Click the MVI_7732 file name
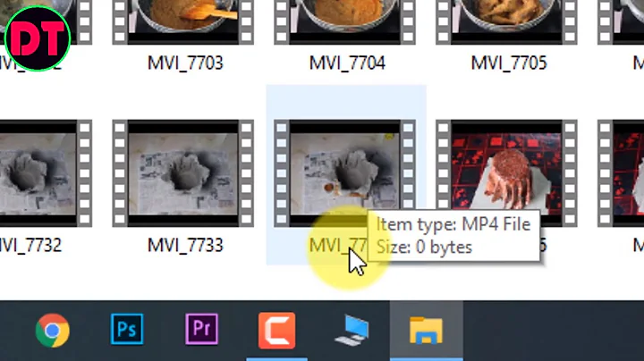Screen dimensions: 644x361 pos(30,246)
